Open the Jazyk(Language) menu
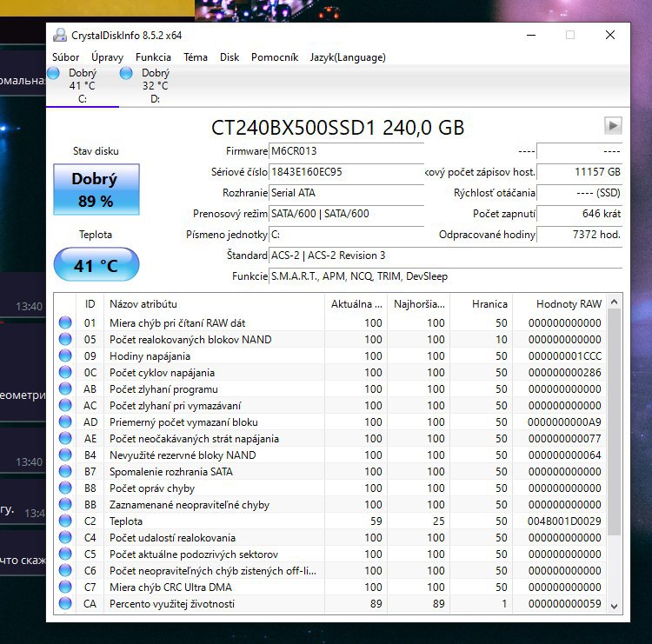The image size is (652, 644). coord(348,57)
